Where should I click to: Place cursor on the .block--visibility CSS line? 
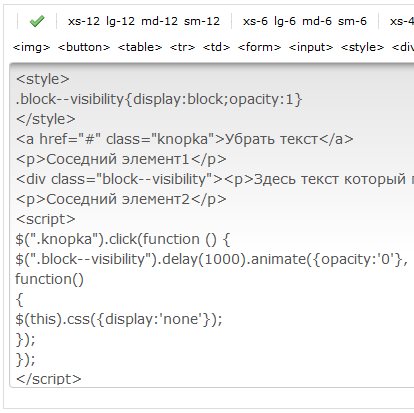pos(159,99)
